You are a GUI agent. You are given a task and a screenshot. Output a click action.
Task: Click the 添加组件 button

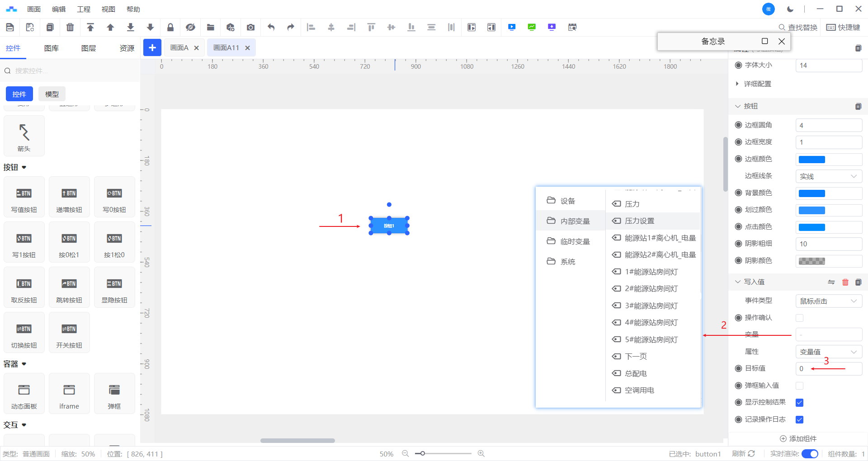coord(798,438)
